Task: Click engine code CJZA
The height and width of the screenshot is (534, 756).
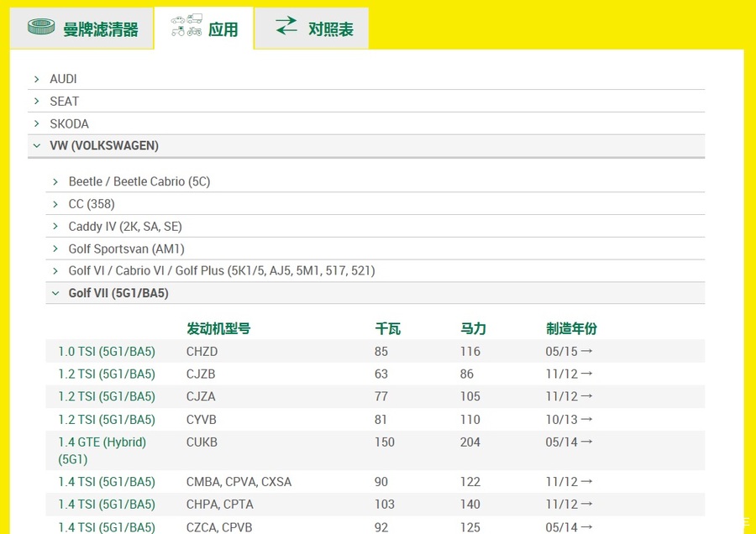Action: point(201,396)
